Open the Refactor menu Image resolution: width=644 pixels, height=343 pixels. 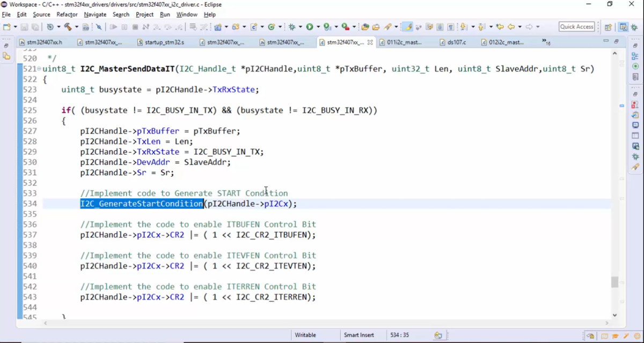pyautogui.click(x=67, y=14)
